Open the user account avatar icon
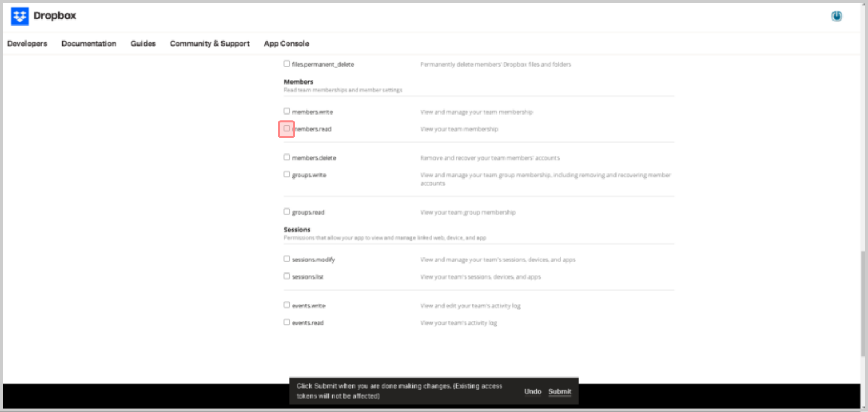The image size is (868, 412). (836, 16)
